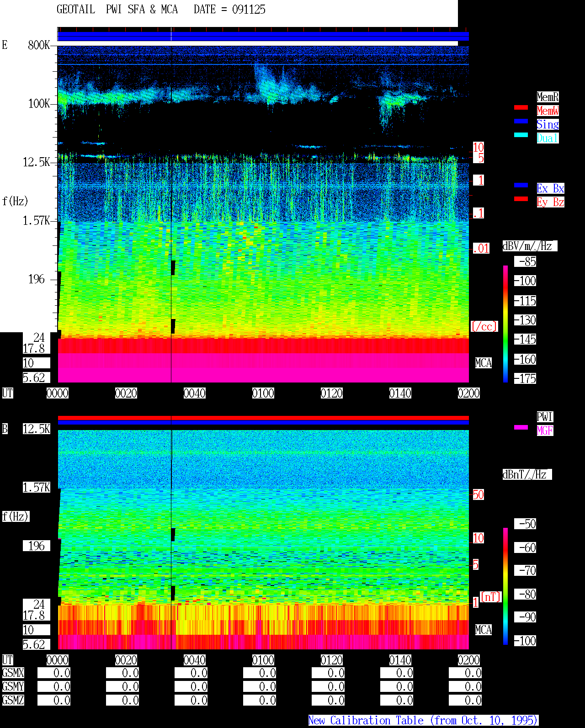The height and width of the screenshot is (728, 585).
Task: Click 0140 on the upper UT axis
Action: point(400,393)
